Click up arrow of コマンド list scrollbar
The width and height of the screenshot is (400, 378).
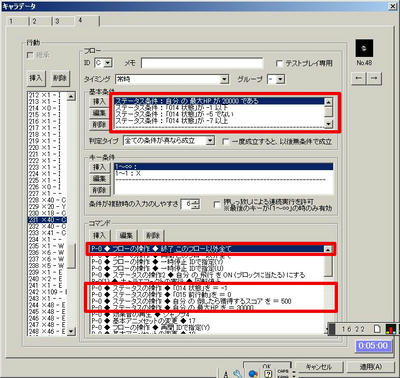point(328,249)
